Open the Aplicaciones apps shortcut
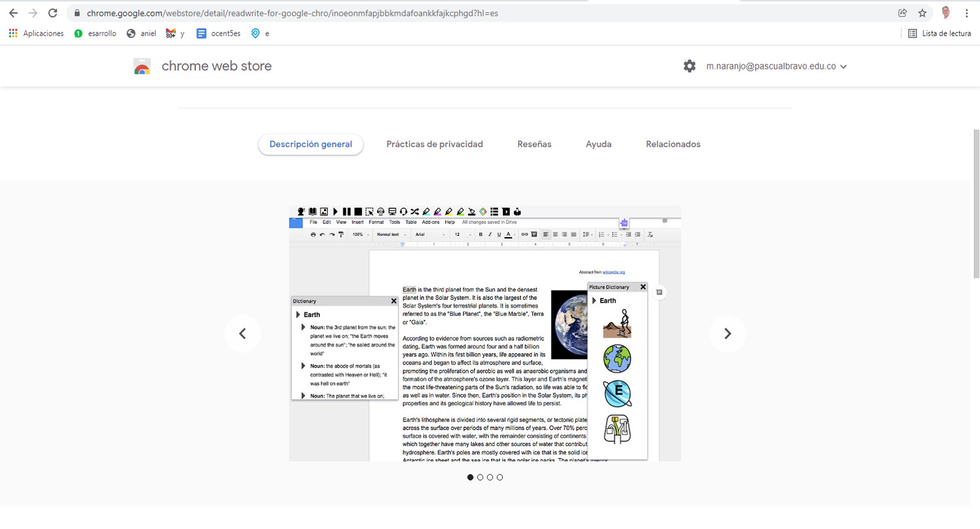The height and width of the screenshot is (529, 980). (x=36, y=33)
